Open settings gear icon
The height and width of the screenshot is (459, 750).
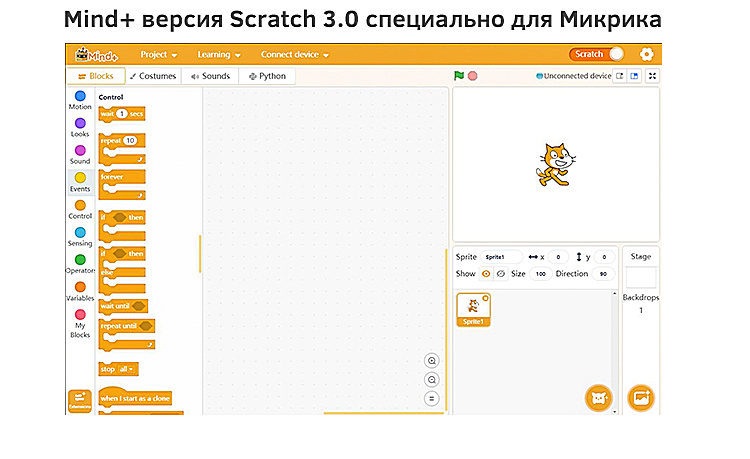(x=646, y=54)
